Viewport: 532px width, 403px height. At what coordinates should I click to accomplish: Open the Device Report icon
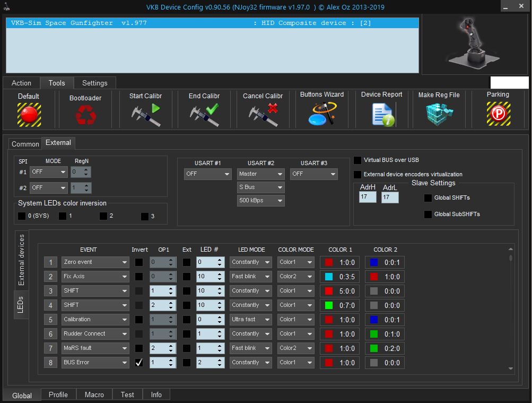382,114
